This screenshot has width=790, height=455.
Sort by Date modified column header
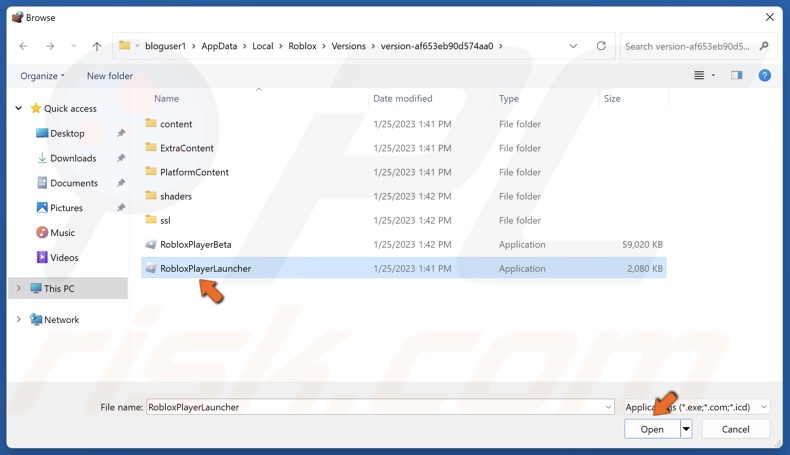click(x=403, y=98)
